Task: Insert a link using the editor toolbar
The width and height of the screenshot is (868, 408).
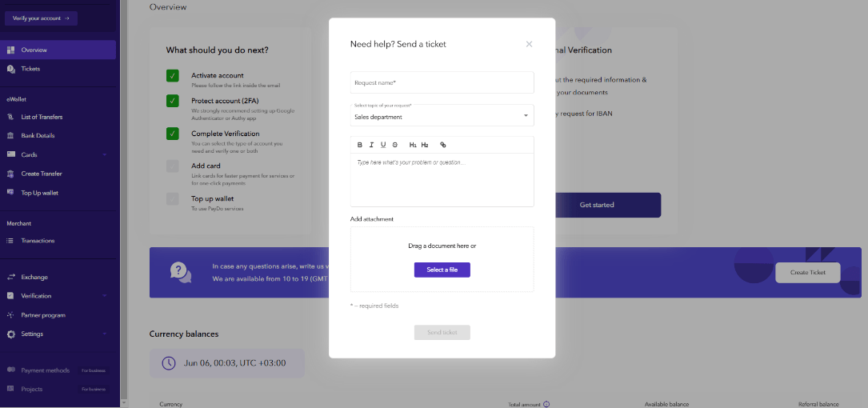Action: click(443, 145)
